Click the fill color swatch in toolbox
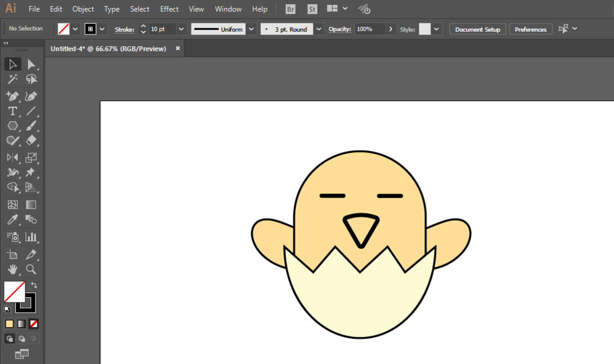The image size is (614, 364). (14, 292)
